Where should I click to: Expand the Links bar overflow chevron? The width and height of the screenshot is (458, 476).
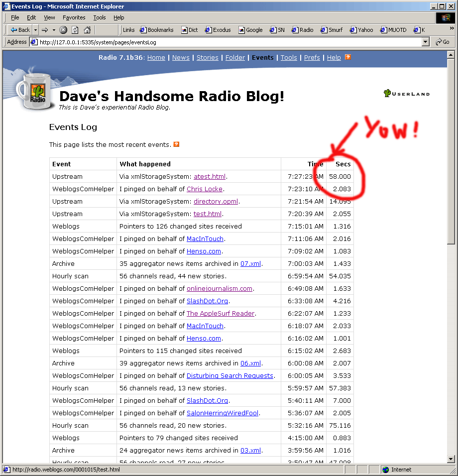452,30
